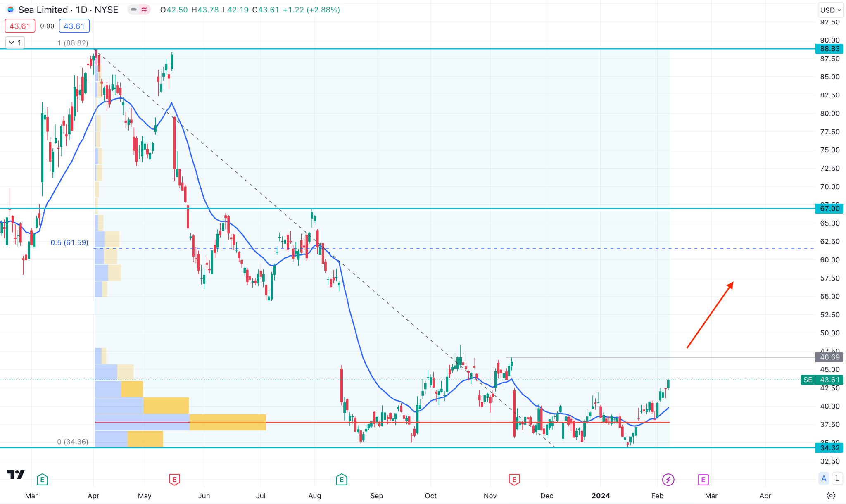Viewport: 846px width, 504px height.
Task: Select the 0.5 (61.59) Fibonacci level label
Action: pos(69,242)
